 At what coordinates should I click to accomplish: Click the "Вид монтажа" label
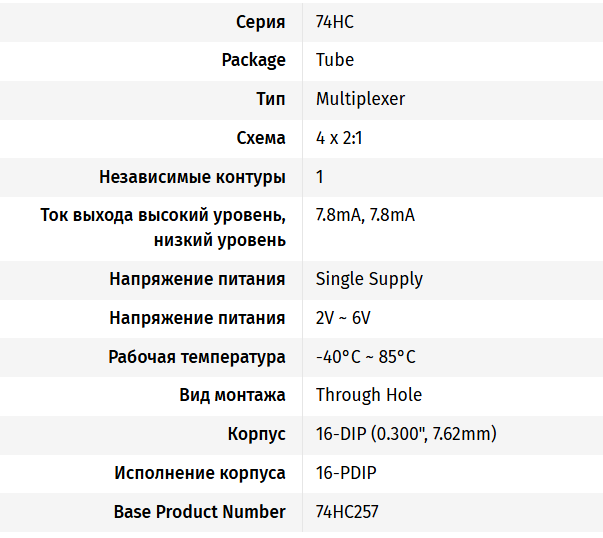coord(232,395)
